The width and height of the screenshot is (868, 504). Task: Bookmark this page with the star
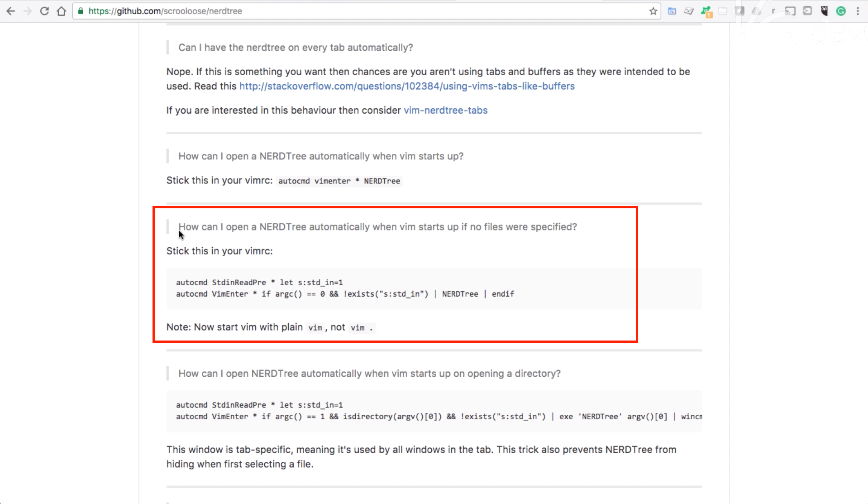pyautogui.click(x=653, y=11)
